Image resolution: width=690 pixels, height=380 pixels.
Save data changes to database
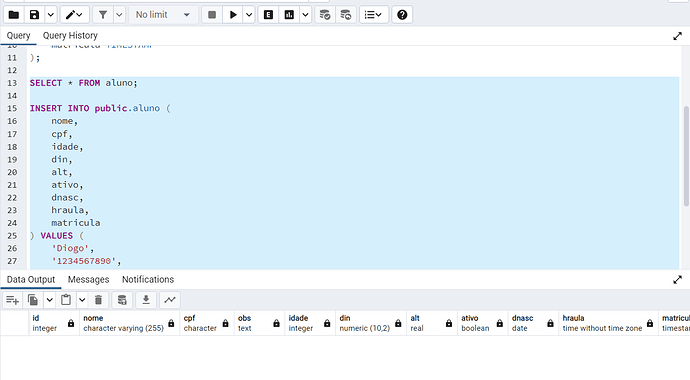[x=122, y=300]
